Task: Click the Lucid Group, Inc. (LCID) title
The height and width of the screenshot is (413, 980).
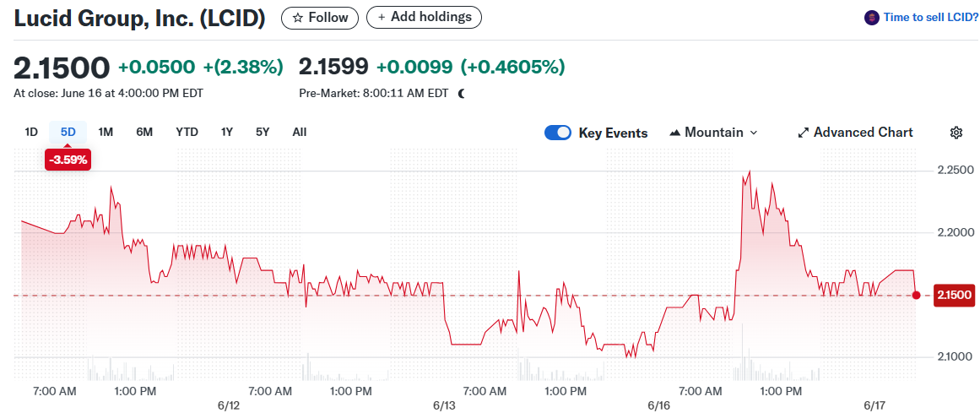Action: pyautogui.click(x=139, y=18)
